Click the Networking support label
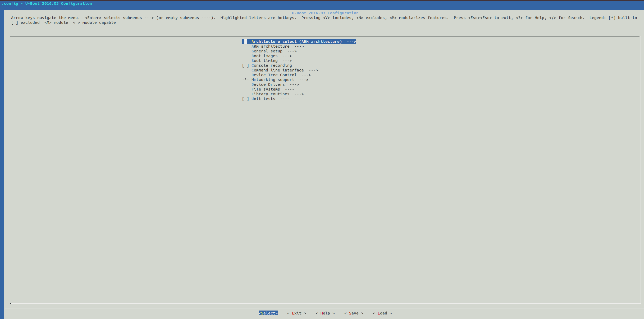This screenshot has width=644, height=319. [x=273, y=80]
